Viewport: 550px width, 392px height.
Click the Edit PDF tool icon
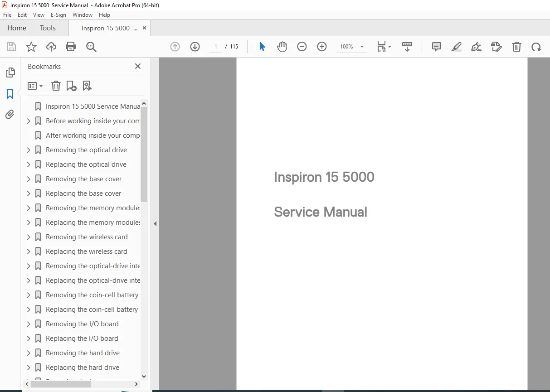(x=496, y=47)
